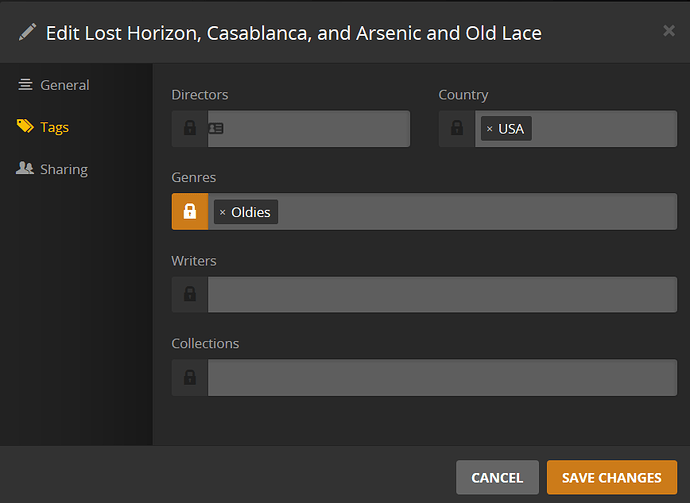Toggle the Writers field lock
Viewport: 690px width, 503px height.
190,295
